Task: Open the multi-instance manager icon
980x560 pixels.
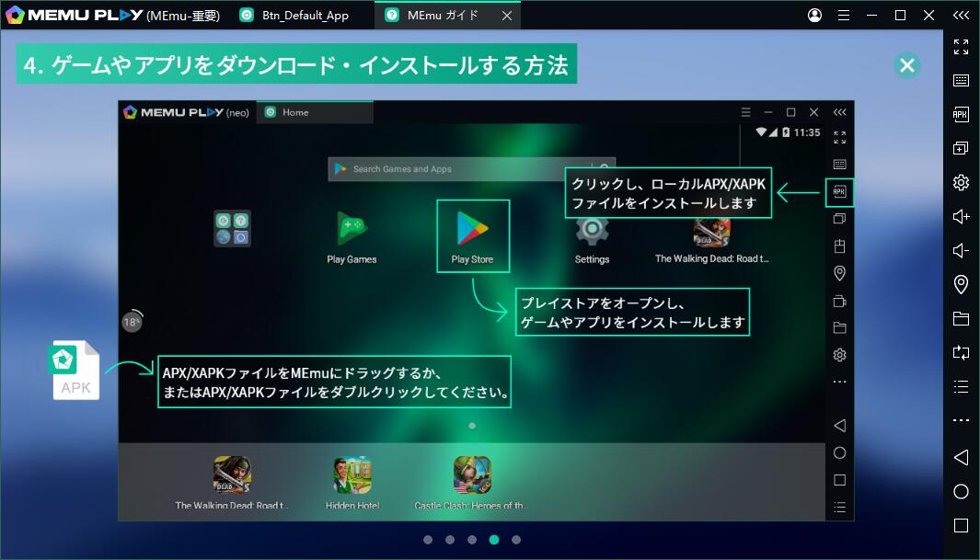Action: 961,149
